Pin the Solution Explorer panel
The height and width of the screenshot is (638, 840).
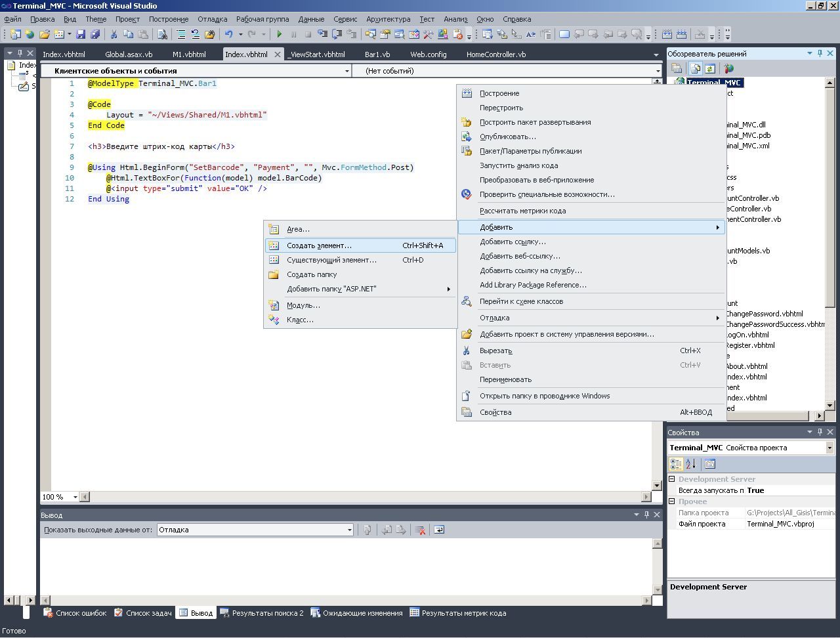[820, 53]
